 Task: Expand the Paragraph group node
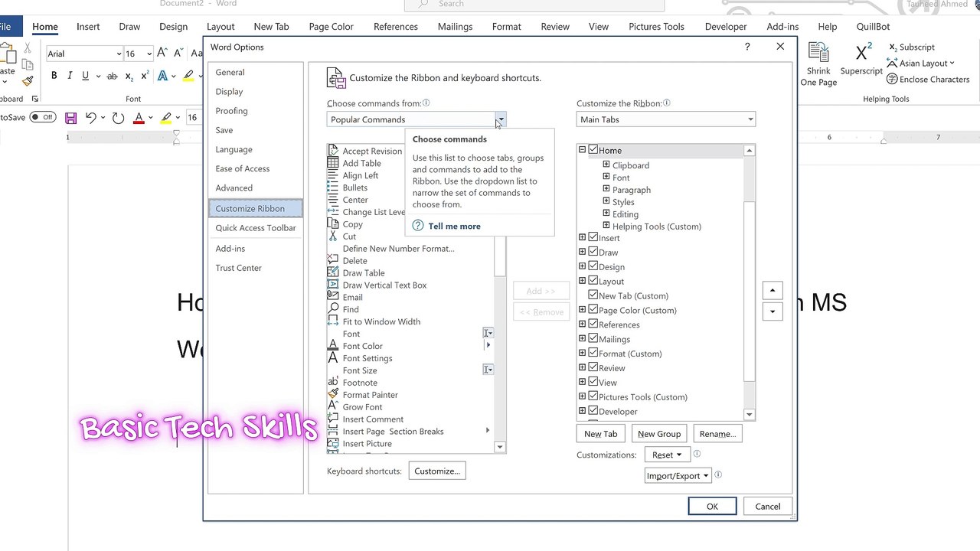point(606,190)
